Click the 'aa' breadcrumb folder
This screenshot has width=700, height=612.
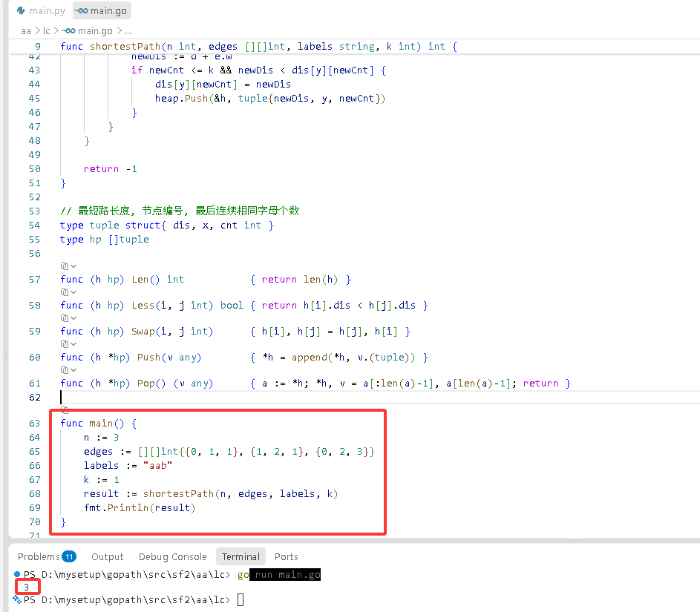[26, 30]
